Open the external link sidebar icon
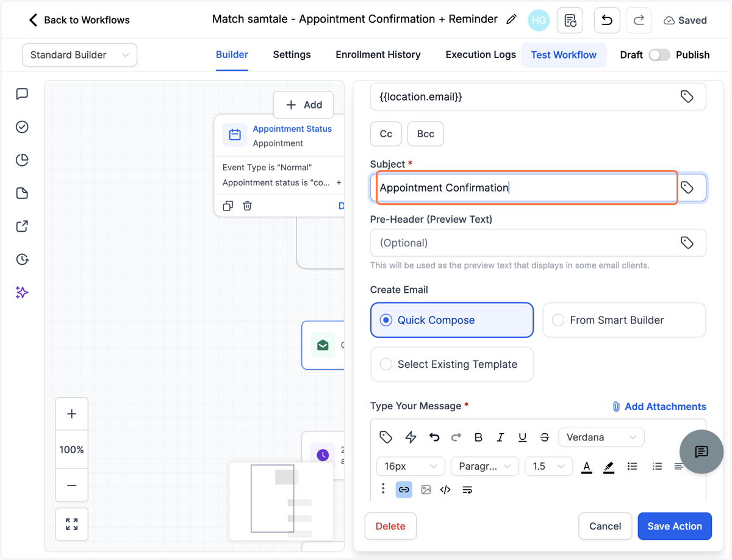732x560 pixels. [22, 226]
